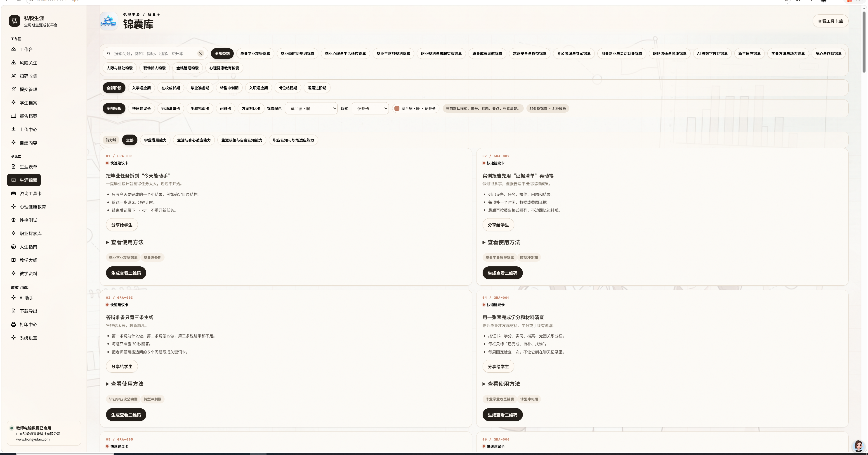
Task: Click the 上传中心 upload icon
Action: point(14,129)
